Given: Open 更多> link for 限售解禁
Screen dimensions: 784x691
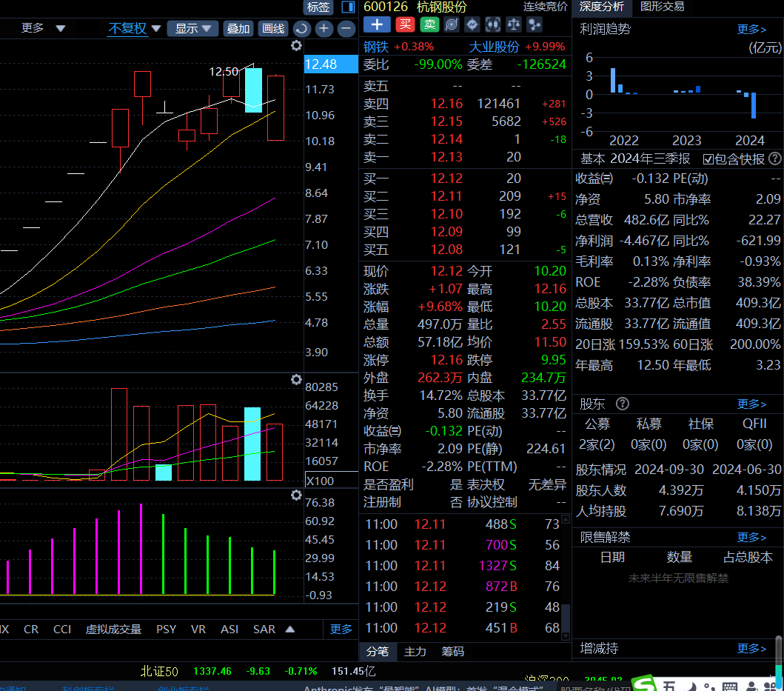Looking at the screenshot, I should click(751, 538).
